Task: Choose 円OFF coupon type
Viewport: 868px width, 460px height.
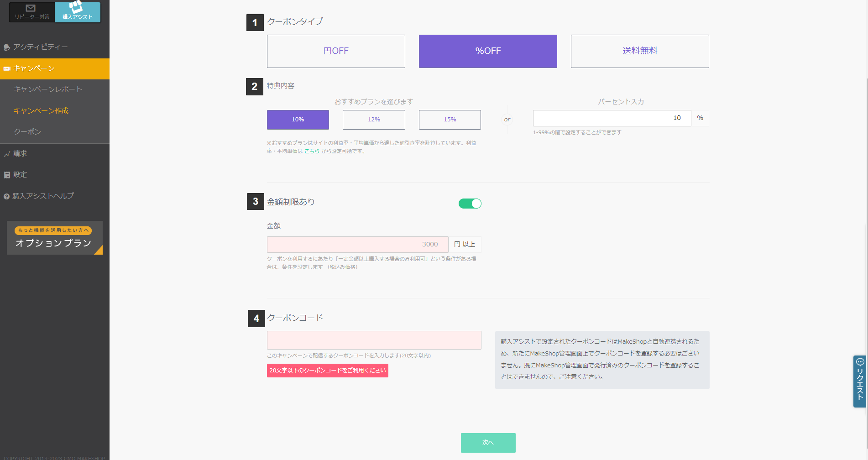Action: click(x=336, y=51)
